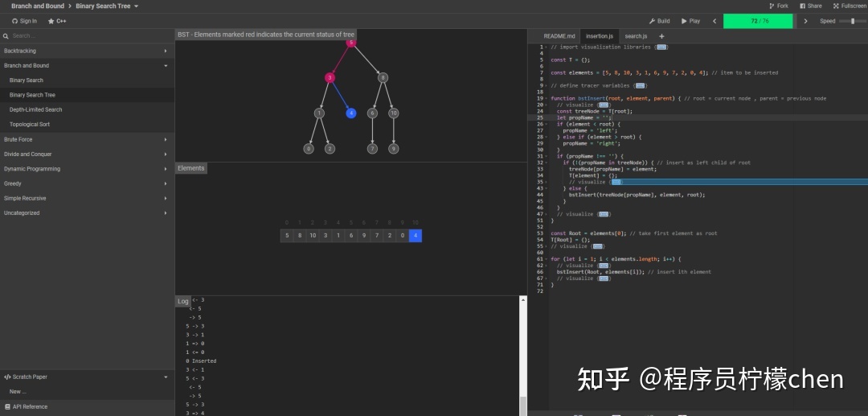This screenshot has height=416, width=868.
Task: Click the algorithm Search input field
Action: point(87,36)
